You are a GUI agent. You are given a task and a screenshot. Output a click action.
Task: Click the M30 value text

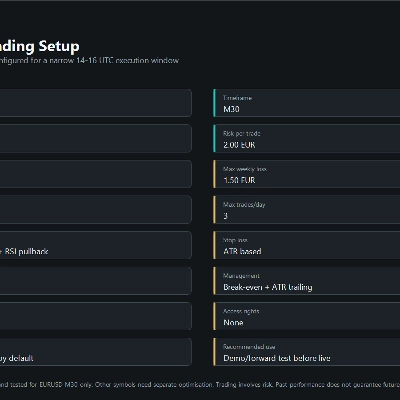(x=231, y=109)
